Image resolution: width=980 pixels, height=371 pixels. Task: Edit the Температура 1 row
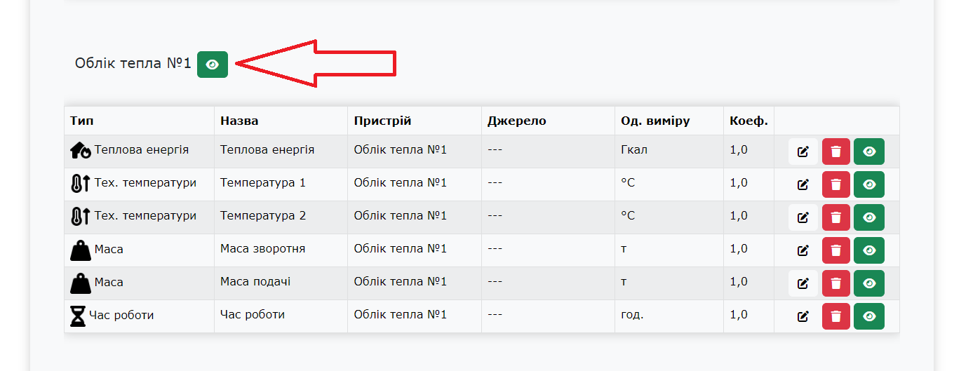click(803, 184)
